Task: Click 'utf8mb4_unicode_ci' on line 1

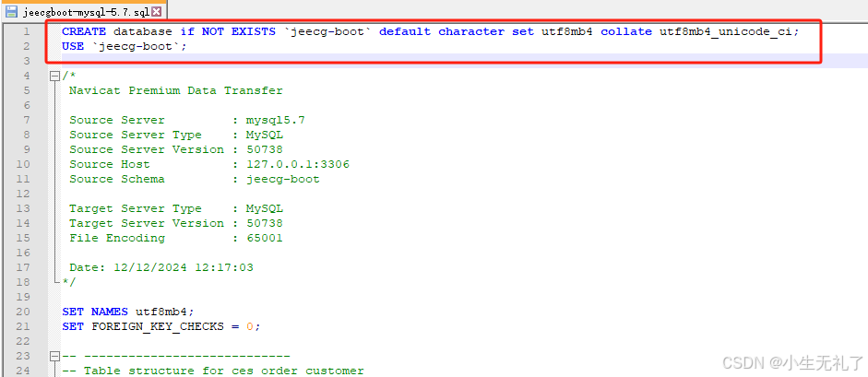Action: pos(726,31)
